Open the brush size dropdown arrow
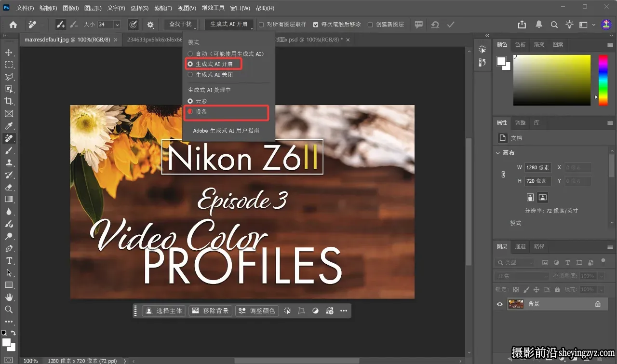 click(x=117, y=25)
